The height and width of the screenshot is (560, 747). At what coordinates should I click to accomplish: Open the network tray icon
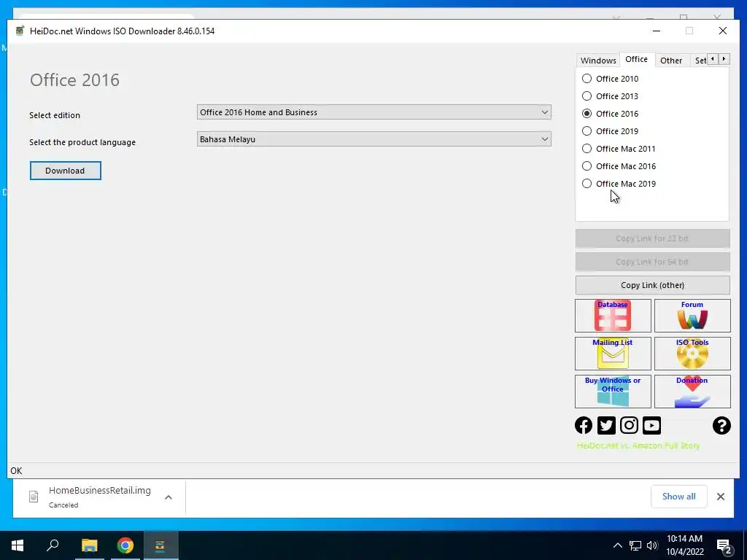coord(635,545)
